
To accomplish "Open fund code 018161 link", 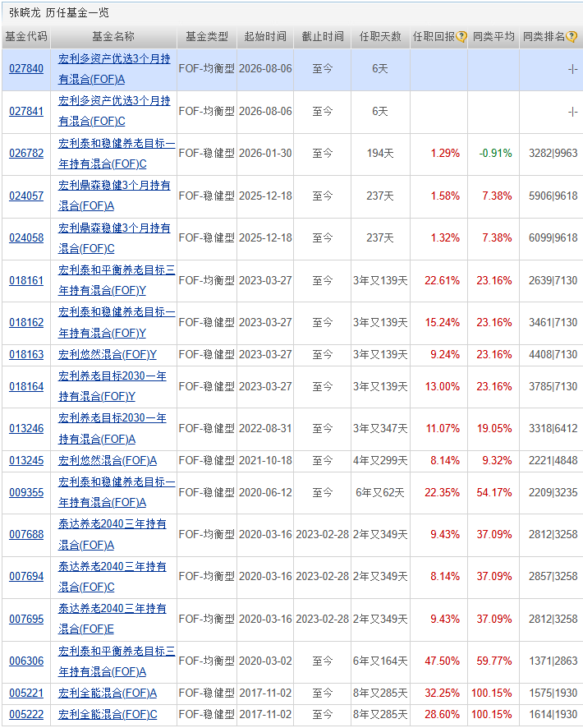I will [26, 280].
